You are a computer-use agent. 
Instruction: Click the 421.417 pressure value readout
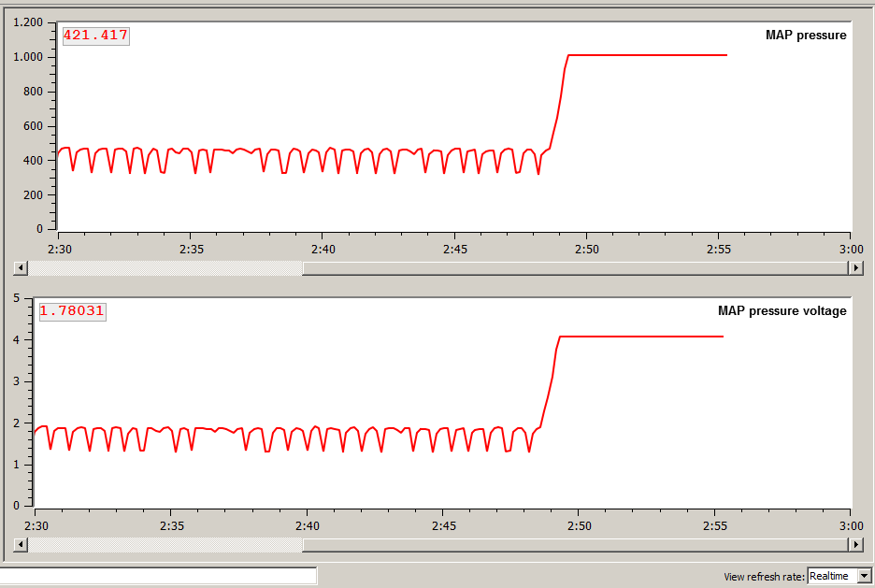click(x=95, y=36)
